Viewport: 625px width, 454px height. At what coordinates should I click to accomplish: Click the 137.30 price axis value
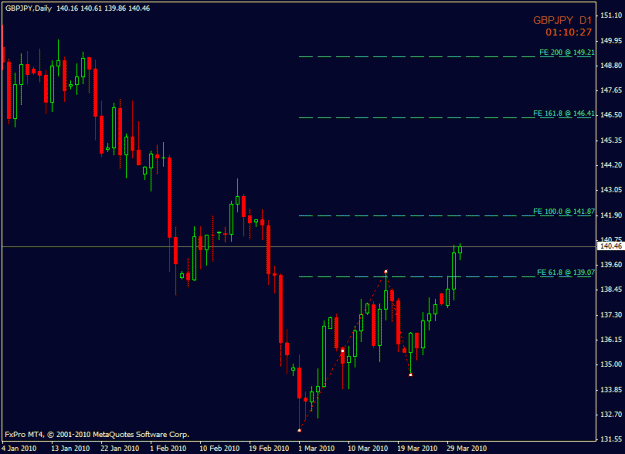(x=611, y=315)
